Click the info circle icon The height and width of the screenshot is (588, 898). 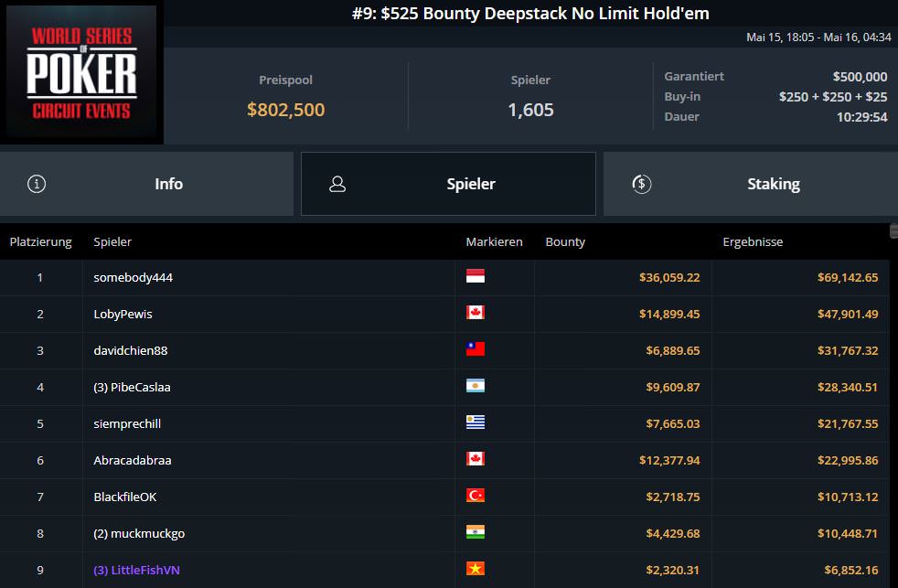pos(37,184)
